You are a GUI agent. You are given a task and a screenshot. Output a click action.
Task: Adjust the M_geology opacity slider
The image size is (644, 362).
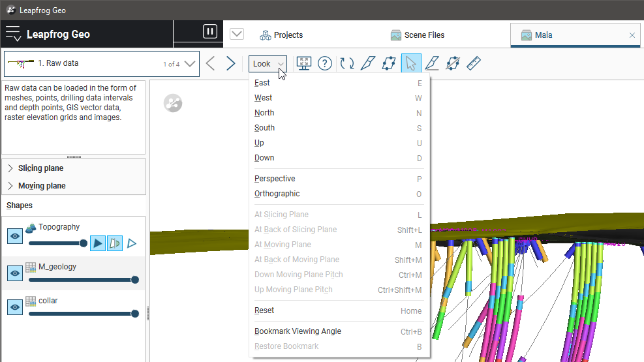tap(84, 280)
